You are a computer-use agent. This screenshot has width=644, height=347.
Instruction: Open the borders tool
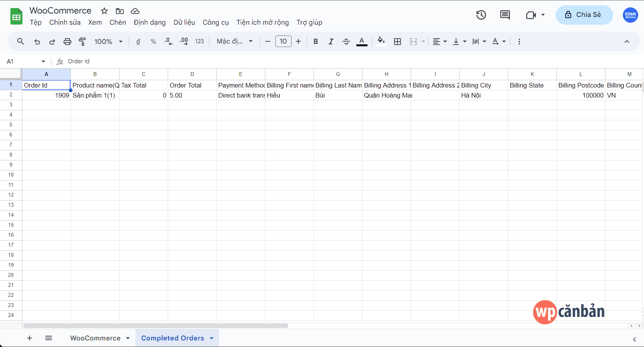click(x=398, y=41)
